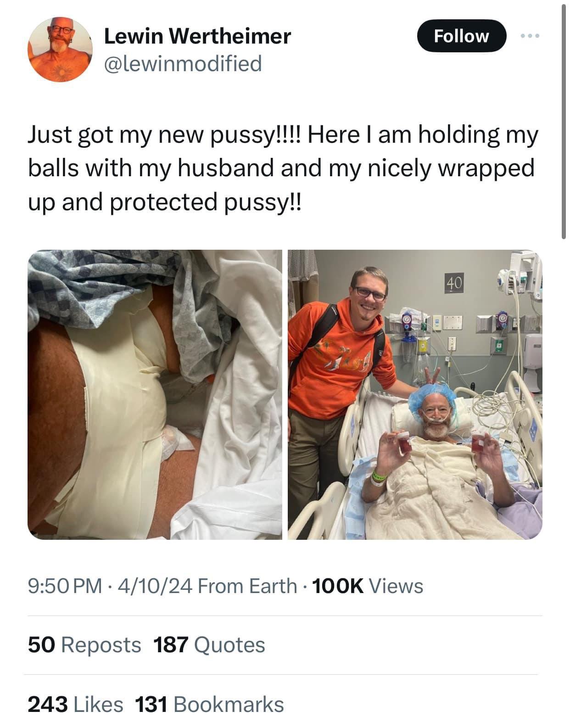The width and height of the screenshot is (570, 728).
Task: Click the @lewinmodified handle
Action: [183, 63]
